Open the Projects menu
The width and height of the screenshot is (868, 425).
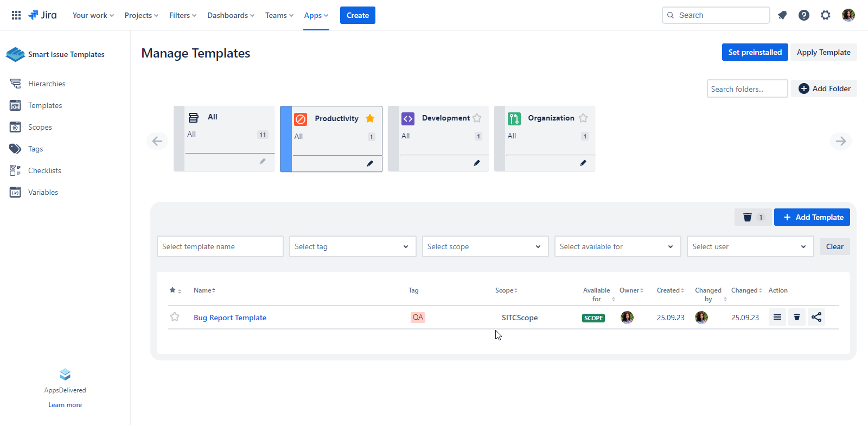(141, 15)
